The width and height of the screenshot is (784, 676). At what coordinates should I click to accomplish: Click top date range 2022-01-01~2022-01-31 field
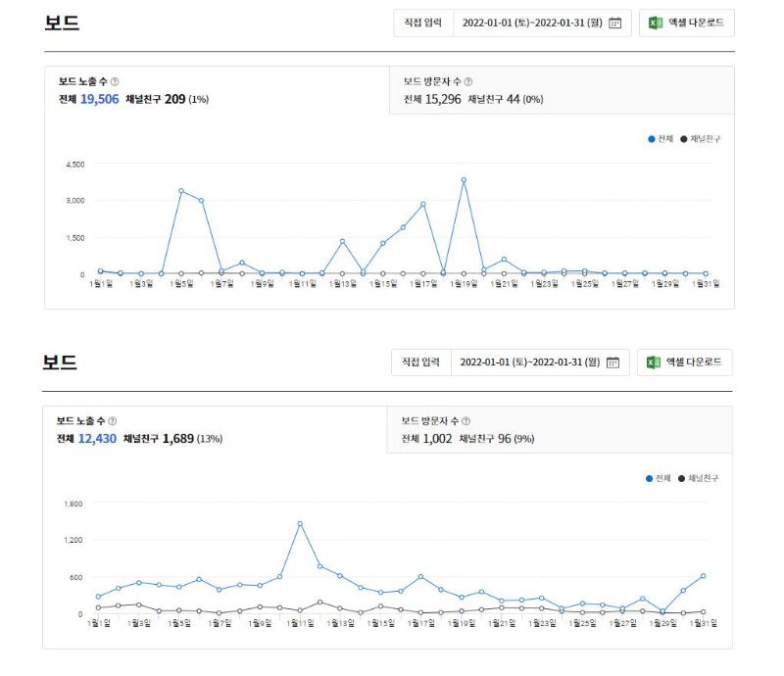tap(543, 23)
